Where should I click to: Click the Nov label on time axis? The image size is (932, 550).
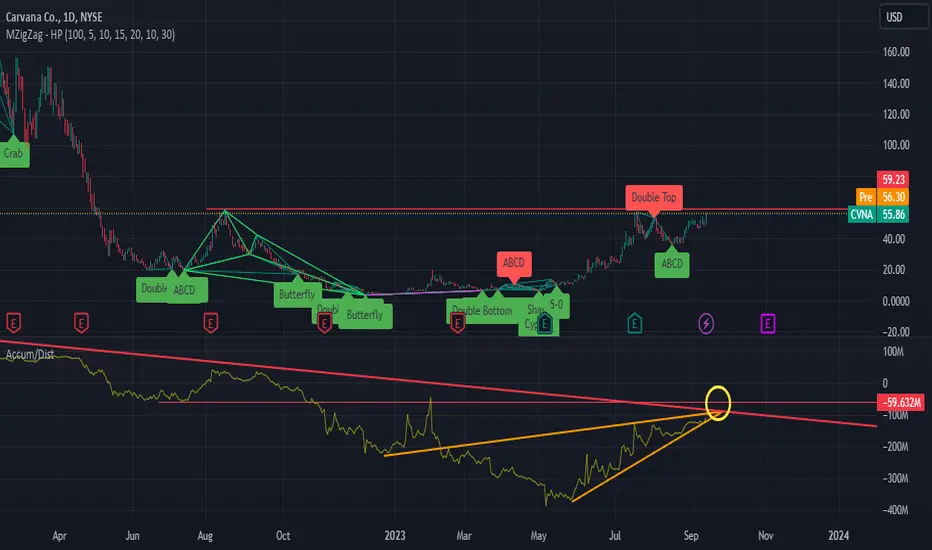click(x=766, y=536)
